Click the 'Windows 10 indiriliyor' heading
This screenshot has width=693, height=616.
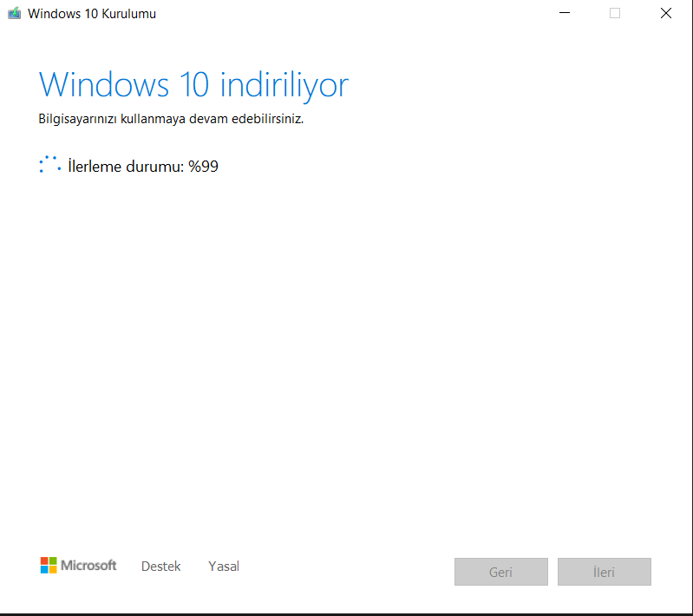coord(193,85)
